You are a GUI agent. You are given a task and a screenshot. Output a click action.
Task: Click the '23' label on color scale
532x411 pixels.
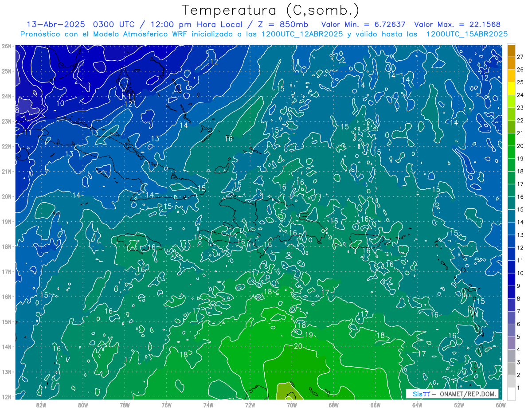520,108
